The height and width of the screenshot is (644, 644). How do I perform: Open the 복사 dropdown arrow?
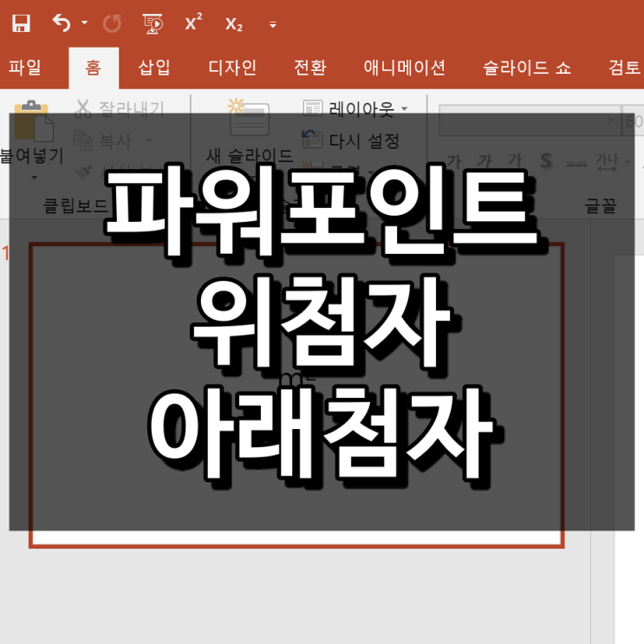150,140
